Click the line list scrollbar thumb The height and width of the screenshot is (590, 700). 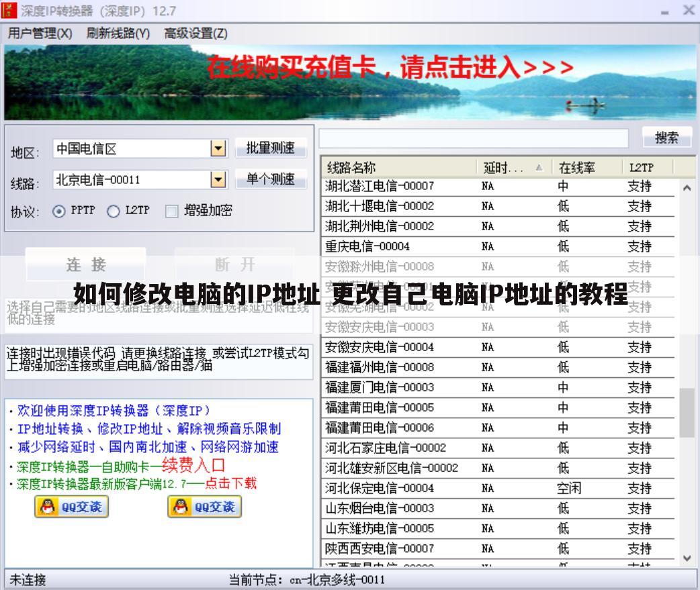click(x=687, y=413)
